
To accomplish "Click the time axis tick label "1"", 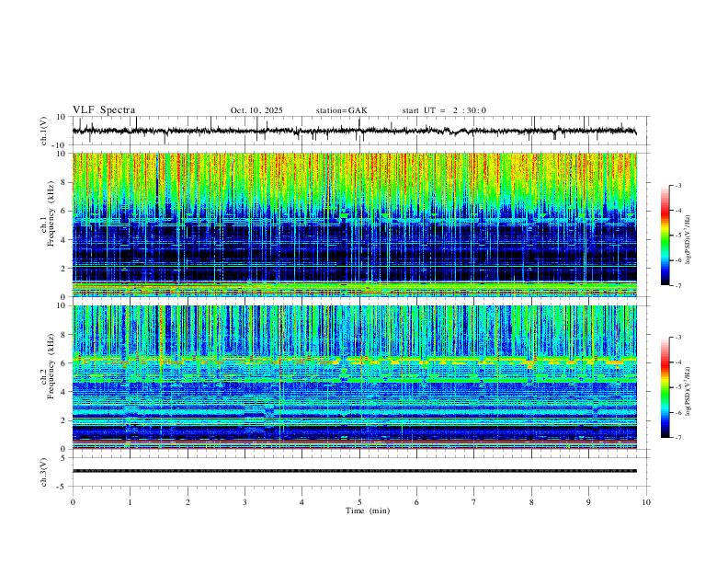I will click(130, 502).
